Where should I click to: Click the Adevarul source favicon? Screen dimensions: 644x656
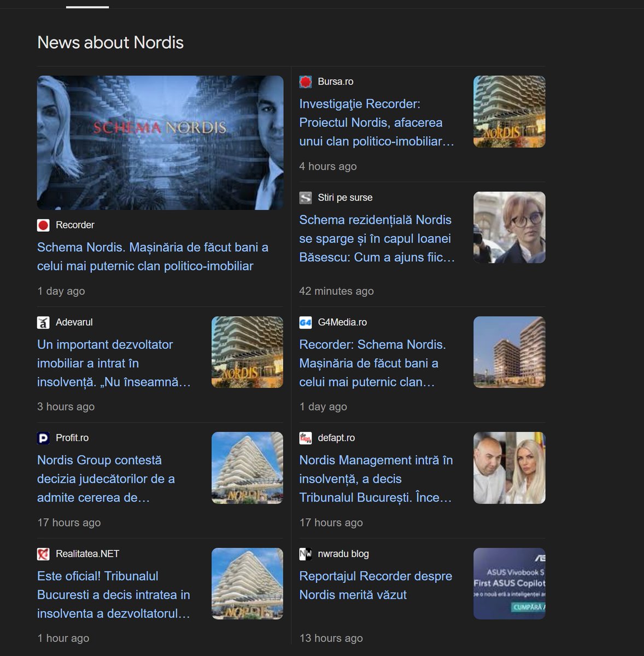tap(43, 323)
